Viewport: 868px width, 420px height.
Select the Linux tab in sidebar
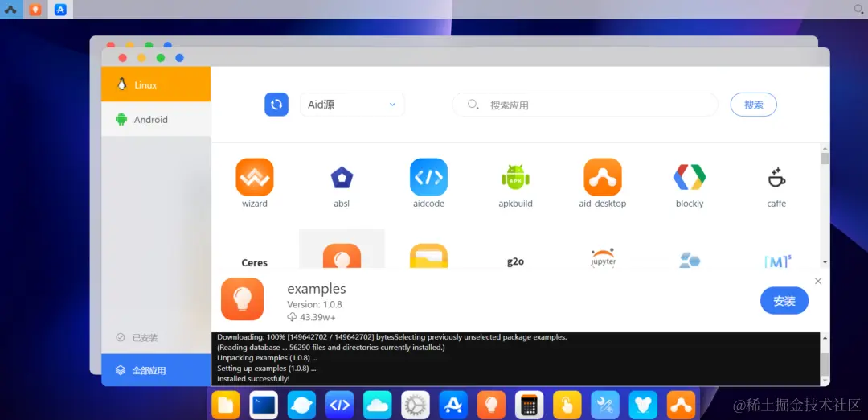156,84
